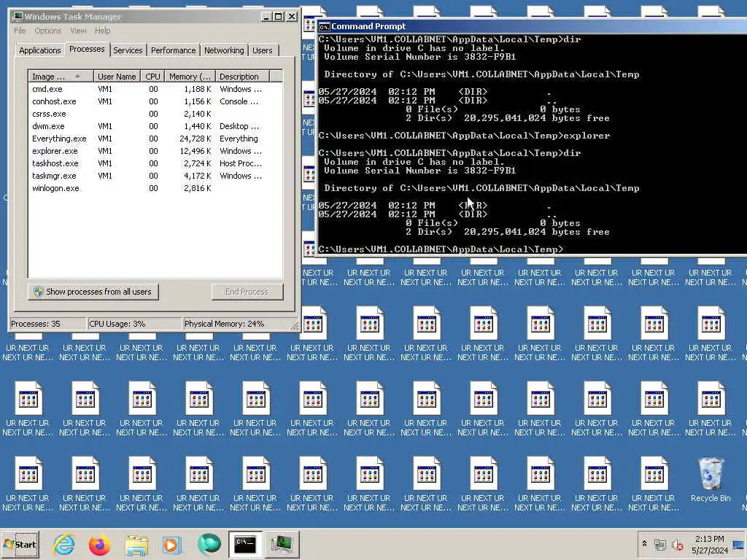The height and width of the screenshot is (560, 747).
Task: Click the muted volume tray icon
Action: (x=678, y=544)
